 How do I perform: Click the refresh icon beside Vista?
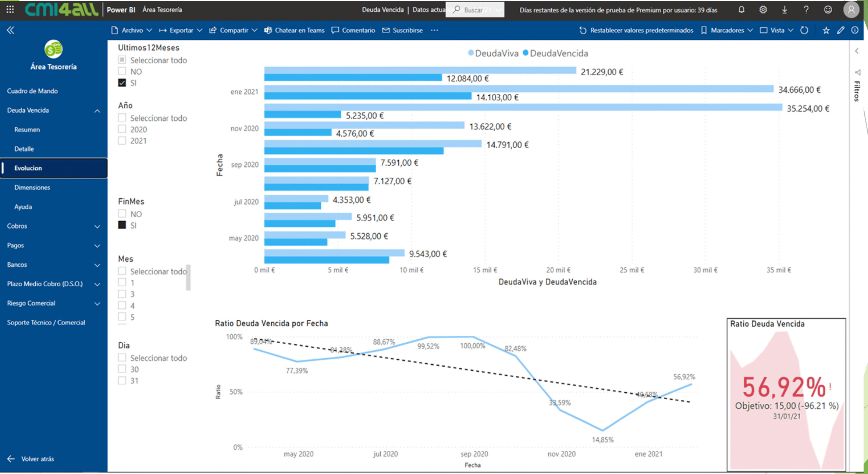click(804, 30)
